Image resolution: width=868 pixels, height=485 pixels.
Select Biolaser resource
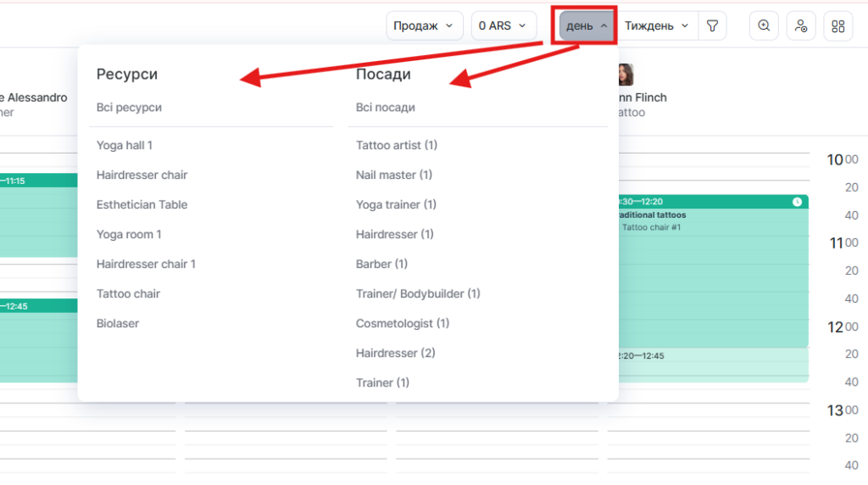click(x=118, y=323)
